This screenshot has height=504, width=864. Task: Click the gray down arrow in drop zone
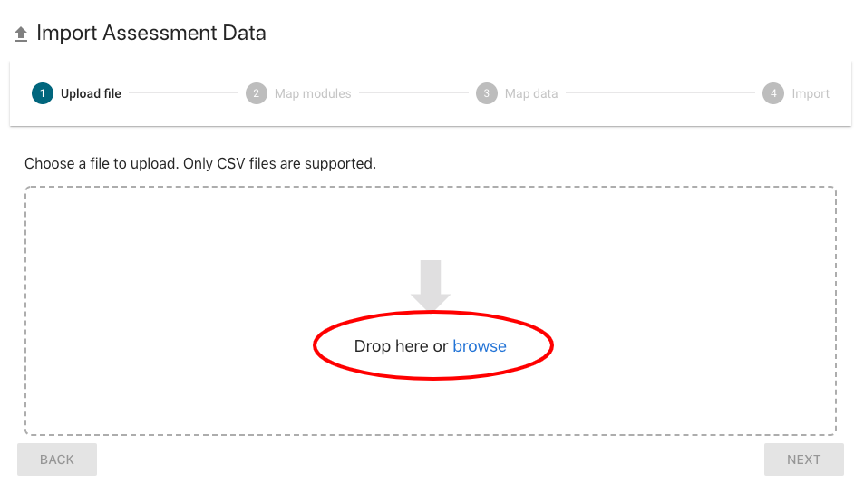(431, 285)
